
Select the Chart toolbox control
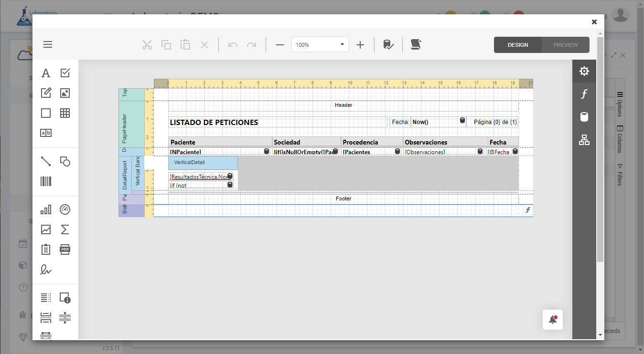tap(46, 209)
